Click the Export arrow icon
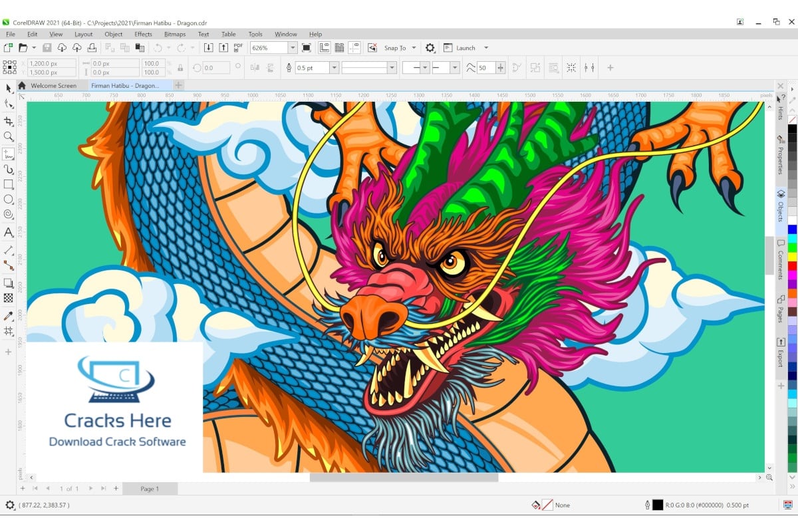This screenshot has width=798, height=532. (223, 48)
